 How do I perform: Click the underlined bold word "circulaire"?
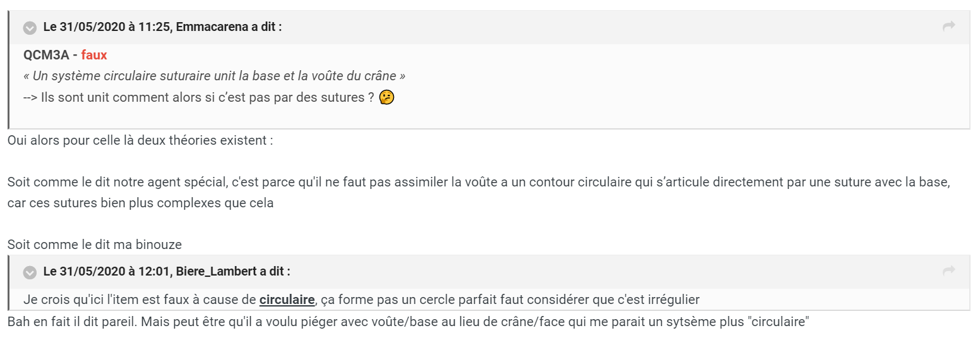287,299
